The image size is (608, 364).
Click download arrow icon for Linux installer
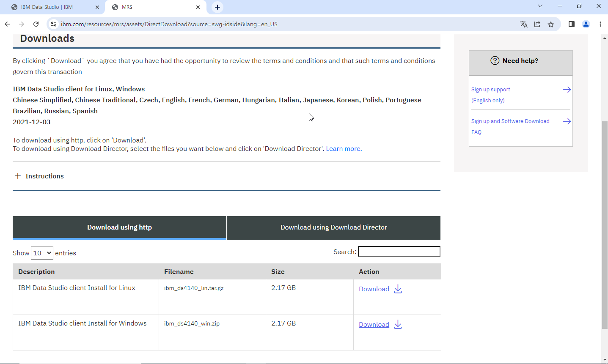(x=398, y=289)
